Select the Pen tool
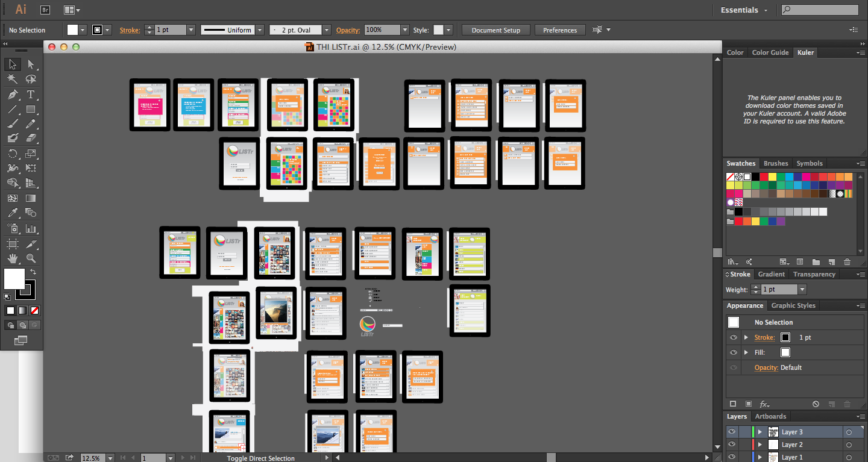This screenshot has width=868, height=462. (13, 95)
